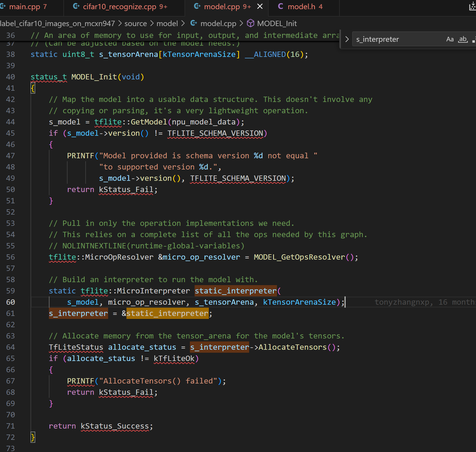Click the C++ icon in the model.cpp breadcrumb
476x452 pixels.
(x=194, y=23)
